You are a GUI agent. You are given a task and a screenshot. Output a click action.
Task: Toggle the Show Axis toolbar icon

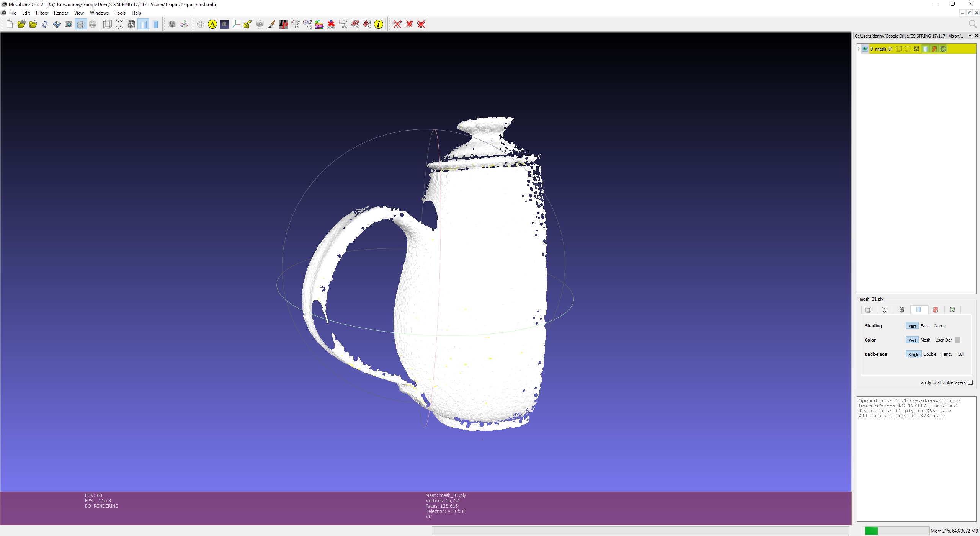click(x=184, y=25)
